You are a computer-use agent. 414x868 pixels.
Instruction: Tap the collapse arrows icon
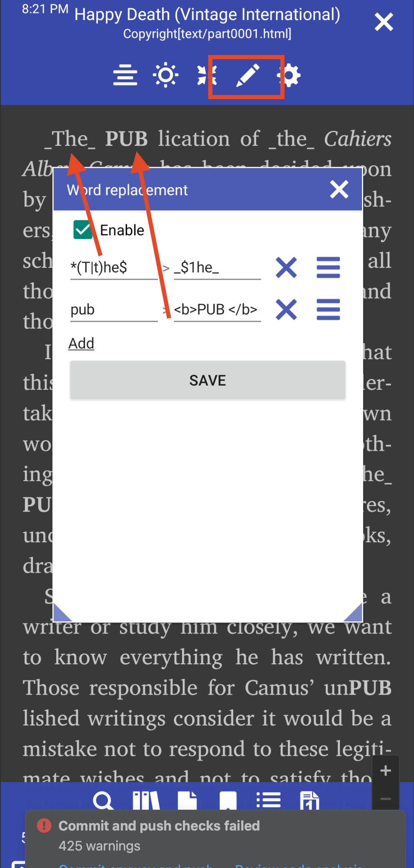pyautogui.click(x=207, y=75)
